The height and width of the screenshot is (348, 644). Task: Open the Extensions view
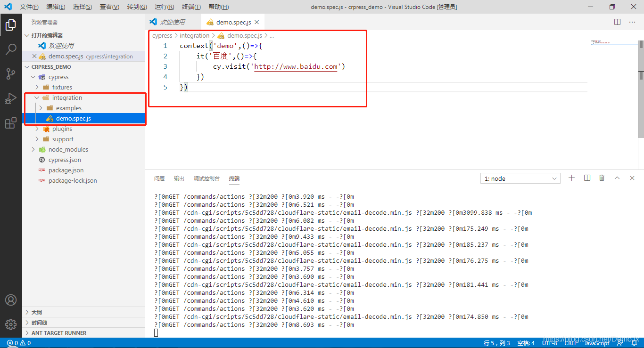[11, 123]
